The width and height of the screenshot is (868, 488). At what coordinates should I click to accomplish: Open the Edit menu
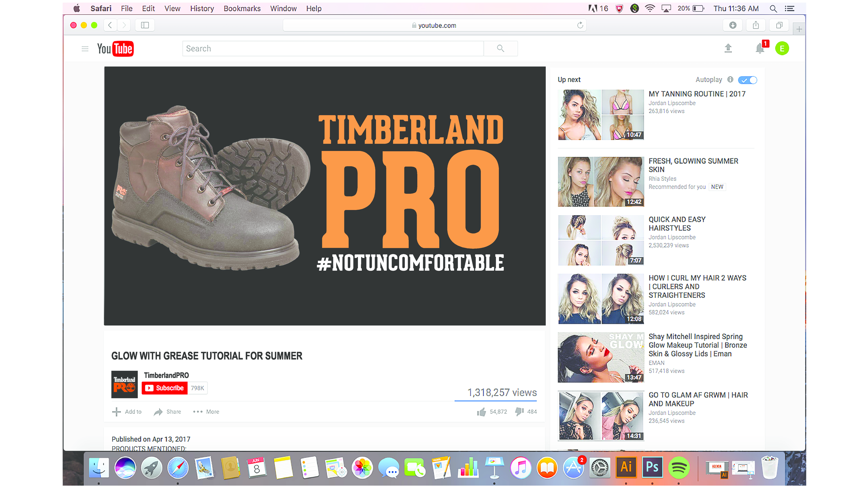[x=148, y=8]
